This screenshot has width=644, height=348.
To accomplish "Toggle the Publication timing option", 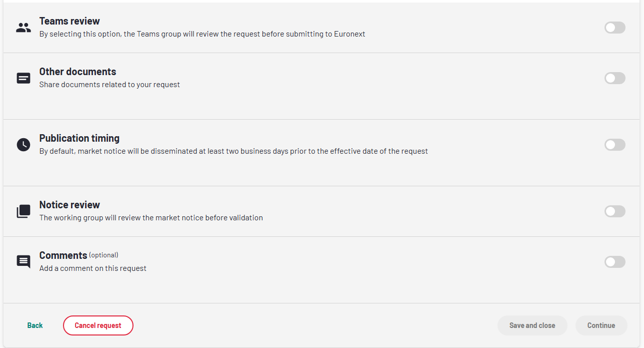I will click(614, 145).
